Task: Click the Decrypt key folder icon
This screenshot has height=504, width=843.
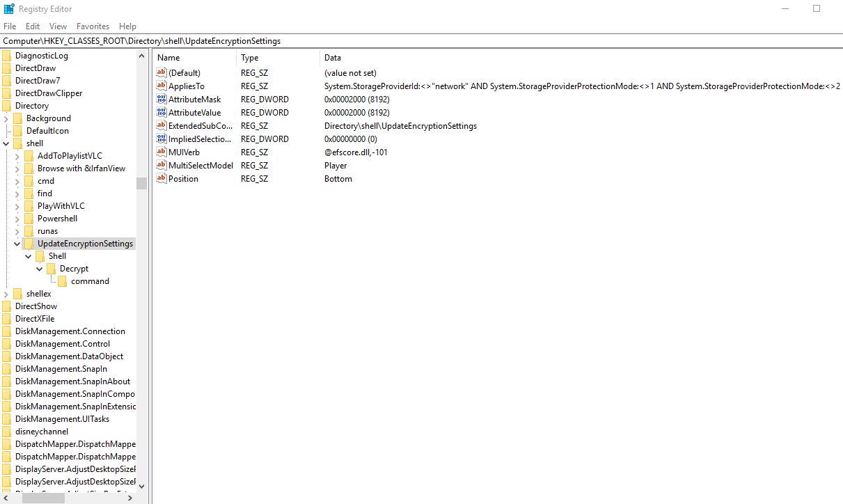Action: pyautogui.click(x=51, y=269)
